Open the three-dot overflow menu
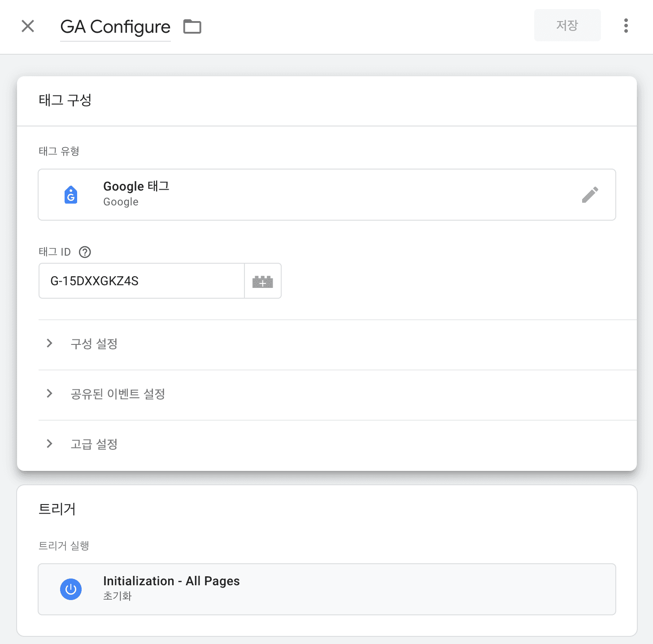 click(625, 26)
